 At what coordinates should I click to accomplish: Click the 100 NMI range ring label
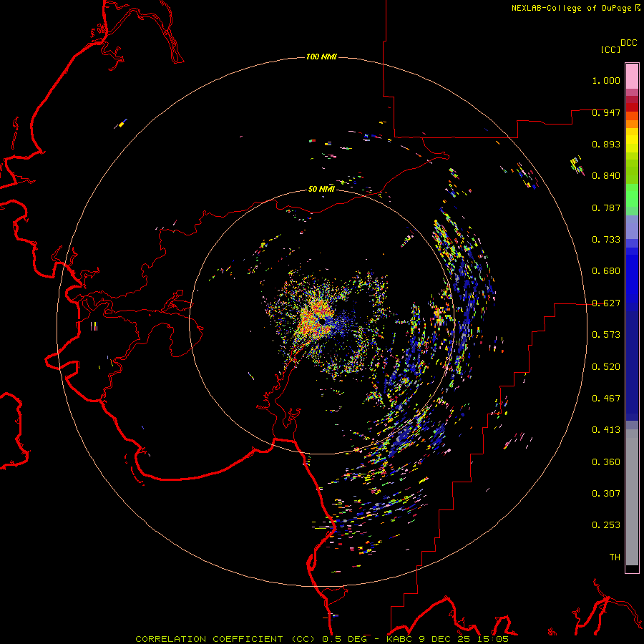click(x=321, y=57)
